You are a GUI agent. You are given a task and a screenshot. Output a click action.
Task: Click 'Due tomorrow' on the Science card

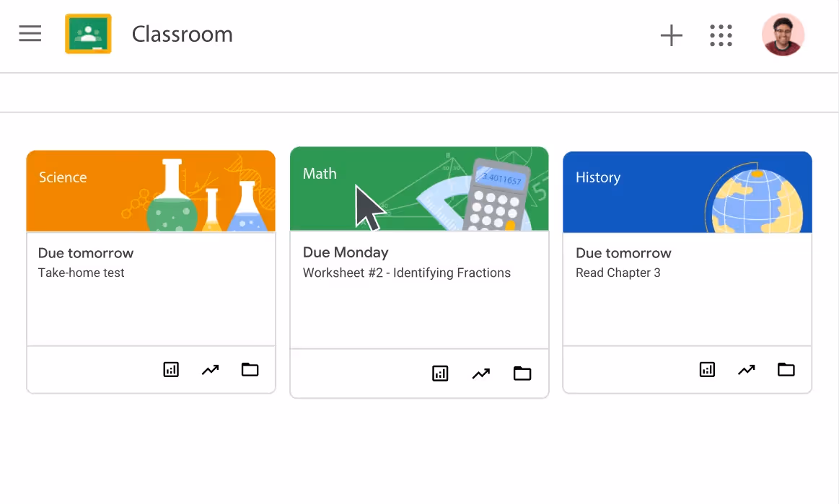(86, 253)
